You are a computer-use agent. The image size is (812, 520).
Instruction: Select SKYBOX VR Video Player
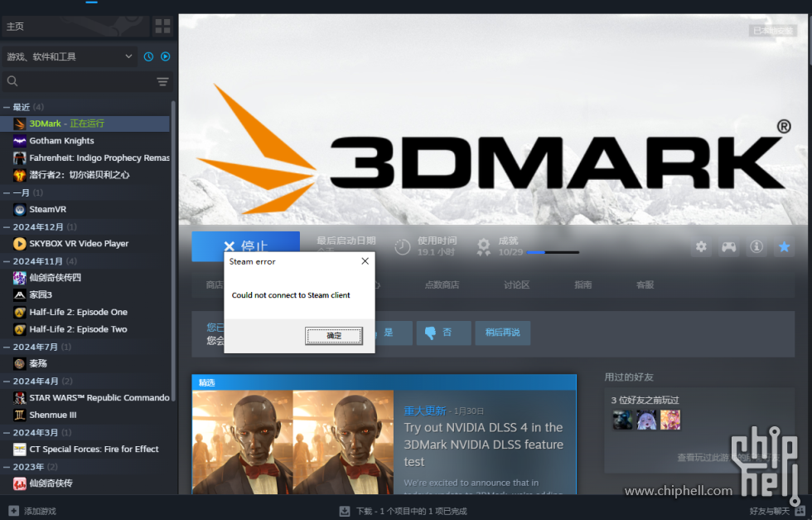click(85, 244)
